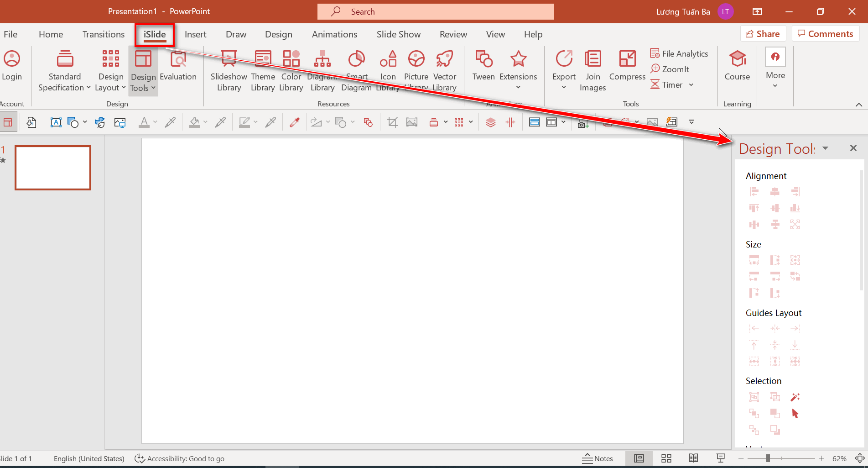Image resolution: width=868 pixels, height=468 pixels.
Task: Open the Design Tools pane options arrow
Action: point(826,148)
